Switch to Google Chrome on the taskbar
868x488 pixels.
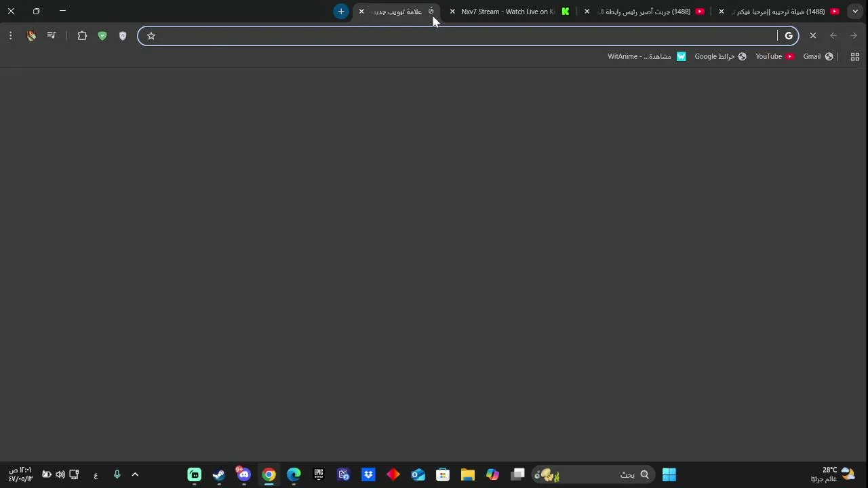[269, 474]
